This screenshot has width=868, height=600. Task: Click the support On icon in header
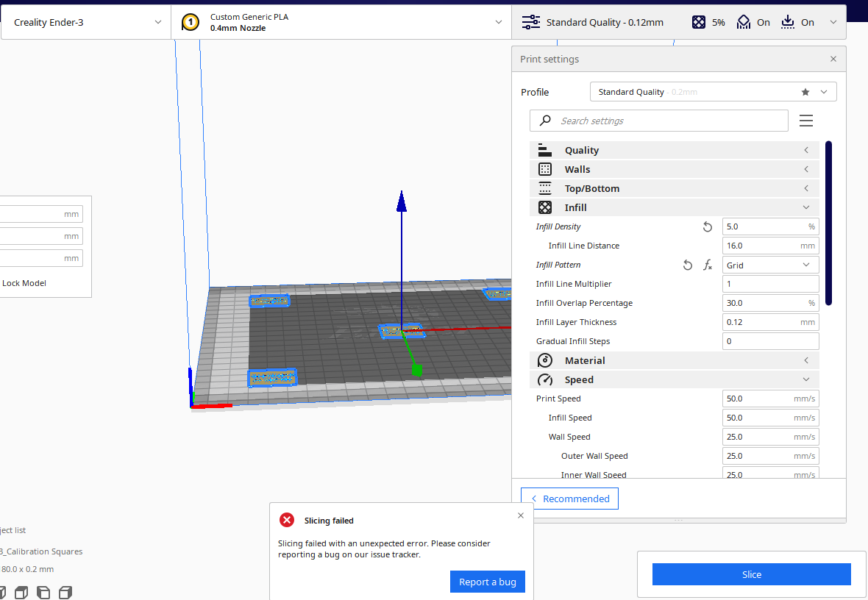coord(744,22)
